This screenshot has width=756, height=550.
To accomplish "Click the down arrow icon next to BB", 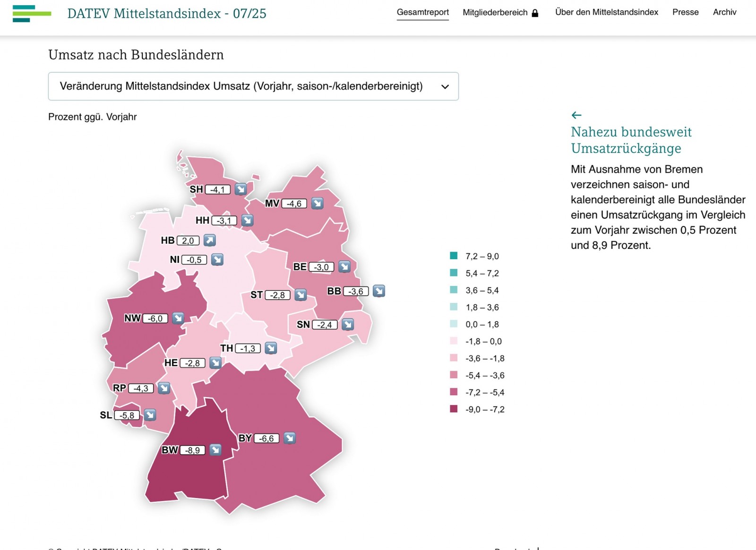I will 379,291.
